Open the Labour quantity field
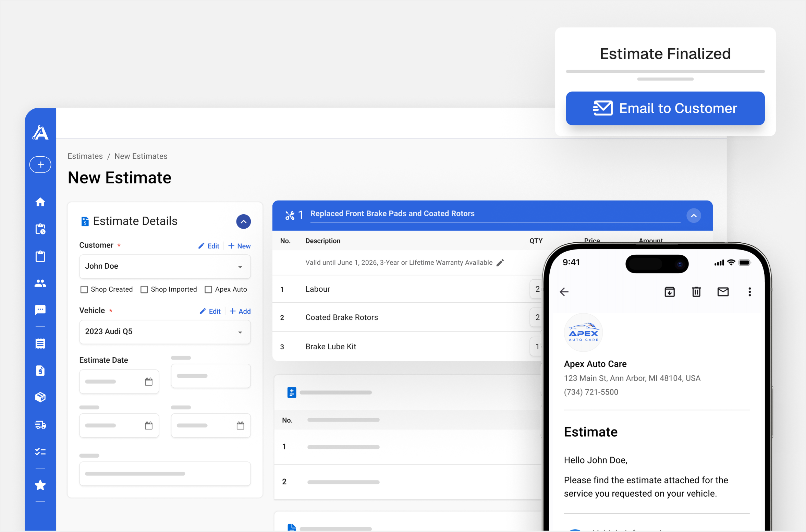 coord(536,289)
